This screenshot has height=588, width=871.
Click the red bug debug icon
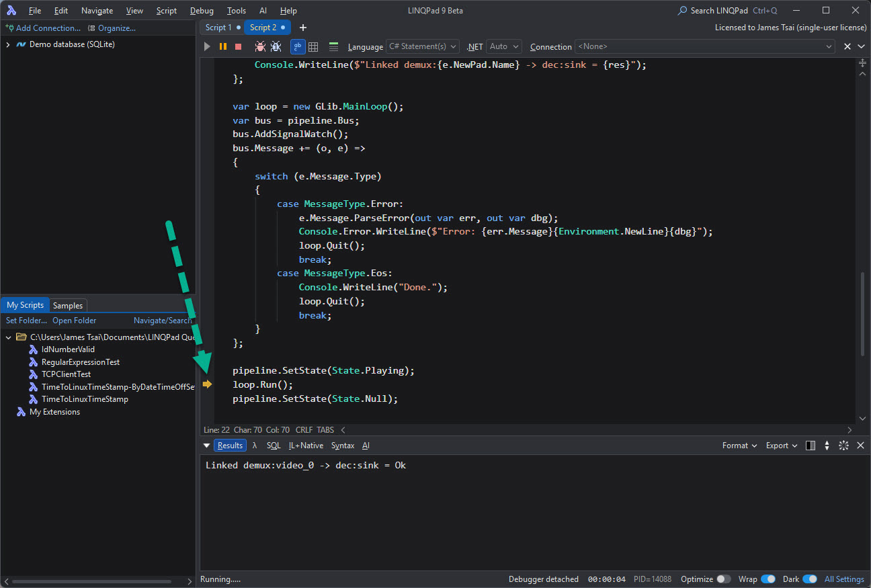[x=260, y=46]
